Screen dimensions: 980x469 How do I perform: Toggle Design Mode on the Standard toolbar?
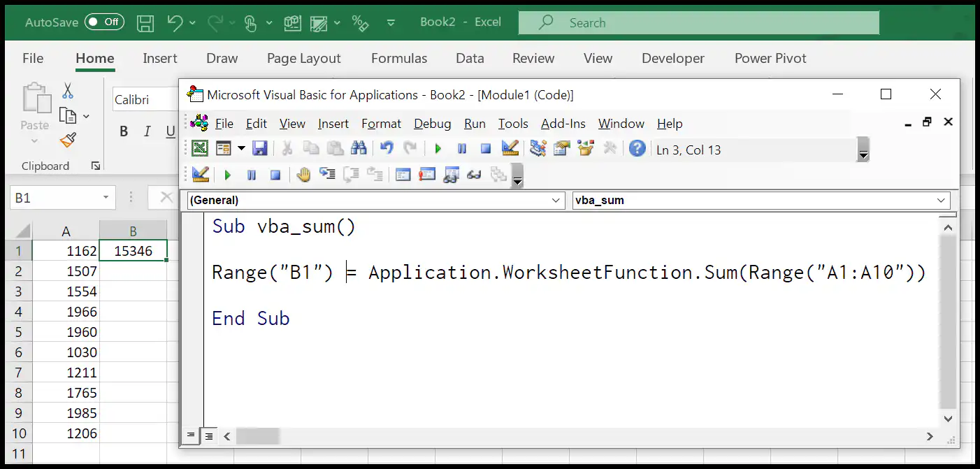tap(510, 148)
